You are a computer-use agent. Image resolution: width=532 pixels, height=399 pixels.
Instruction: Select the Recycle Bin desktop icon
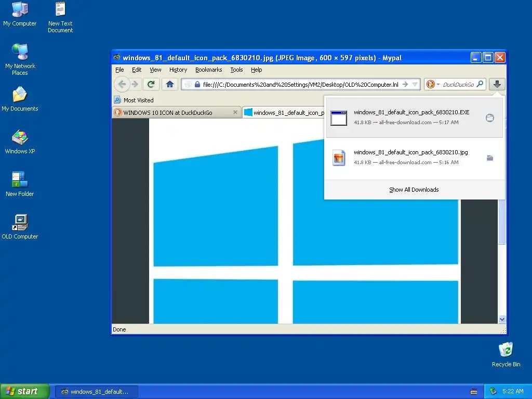click(506, 354)
